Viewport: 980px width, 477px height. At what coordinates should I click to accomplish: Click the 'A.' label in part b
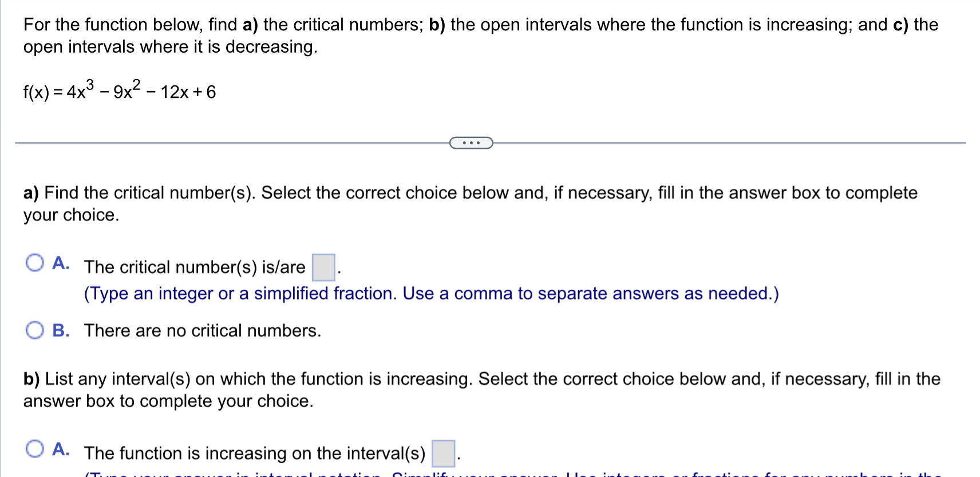[60, 450]
